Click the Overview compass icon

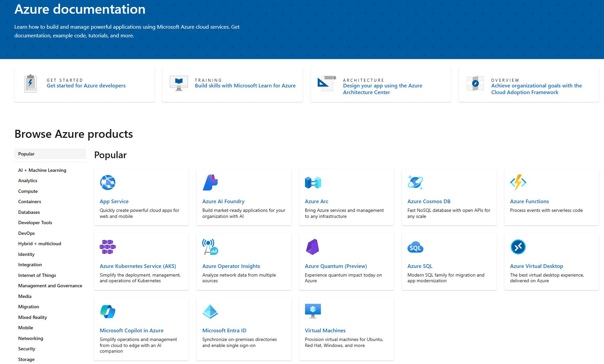[x=475, y=83]
